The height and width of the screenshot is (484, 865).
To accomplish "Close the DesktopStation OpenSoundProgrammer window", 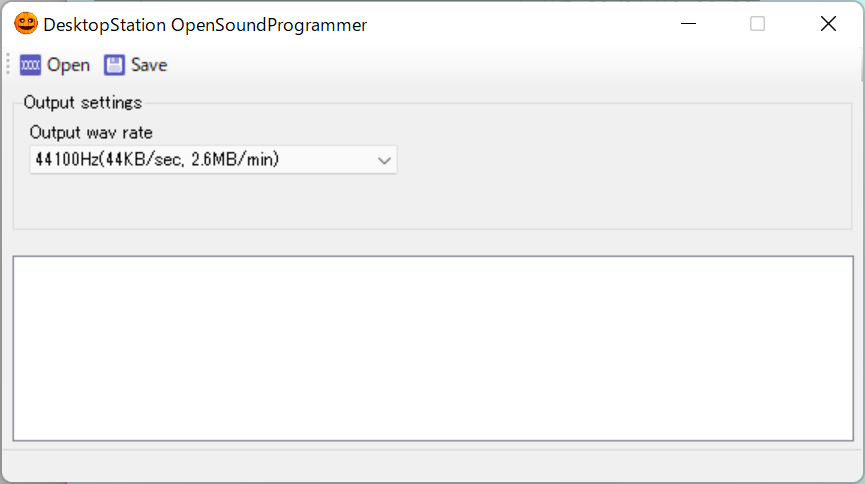I will coord(828,24).
